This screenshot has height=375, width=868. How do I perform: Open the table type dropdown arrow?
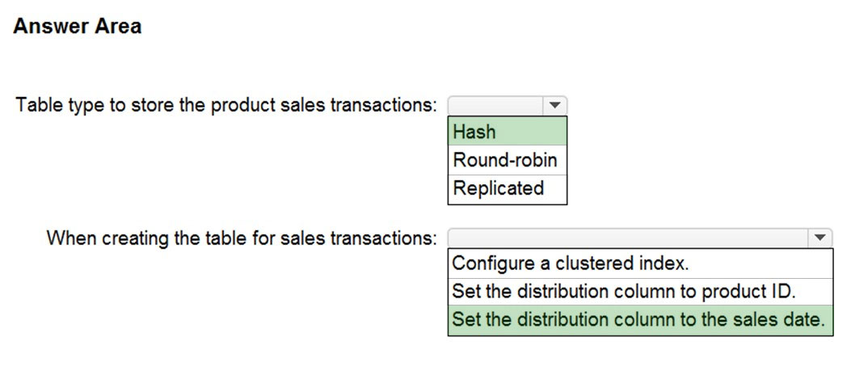pyautogui.click(x=554, y=105)
